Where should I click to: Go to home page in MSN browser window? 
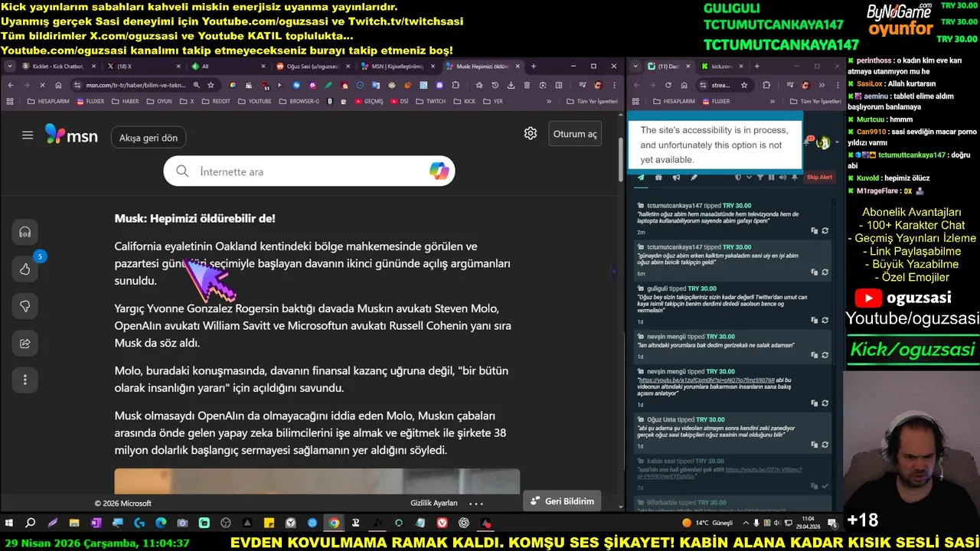58,85
